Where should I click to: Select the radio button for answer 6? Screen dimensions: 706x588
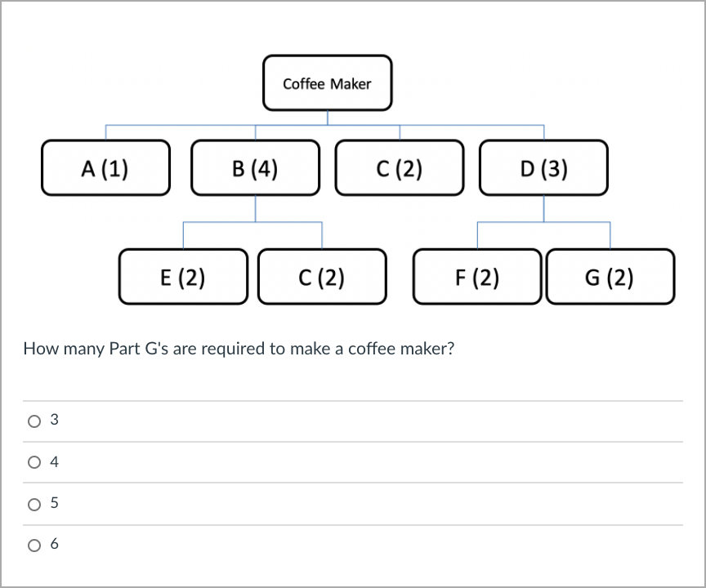click(34, 544)
